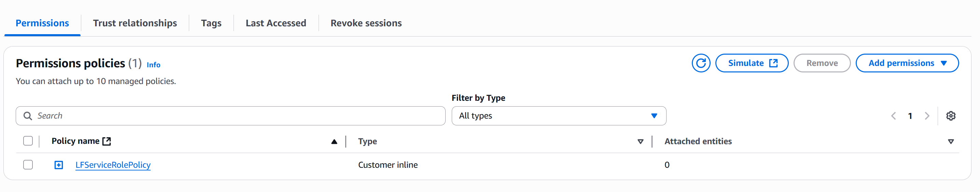The height and width of the screenshot is (192, 980).
Task: Sort ascending by Policy name arrow
Action: coord(334,142)
